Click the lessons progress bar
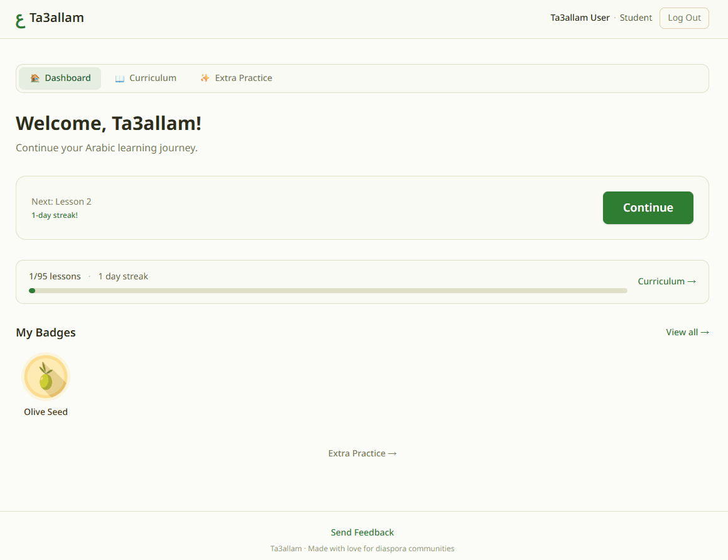Image resolution: width=728 pixels, height=560 pixels. click(x=328, y=291)
